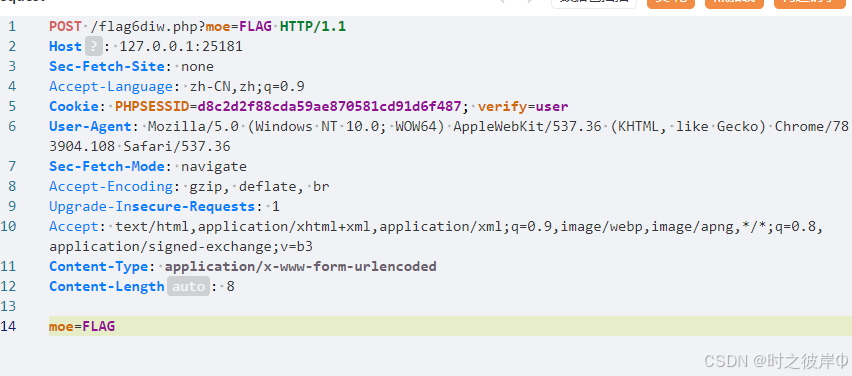852x376 pixels.
Task: Place cursor in the 127.0.0.1:25181 host value
Action: pos(181,47)
